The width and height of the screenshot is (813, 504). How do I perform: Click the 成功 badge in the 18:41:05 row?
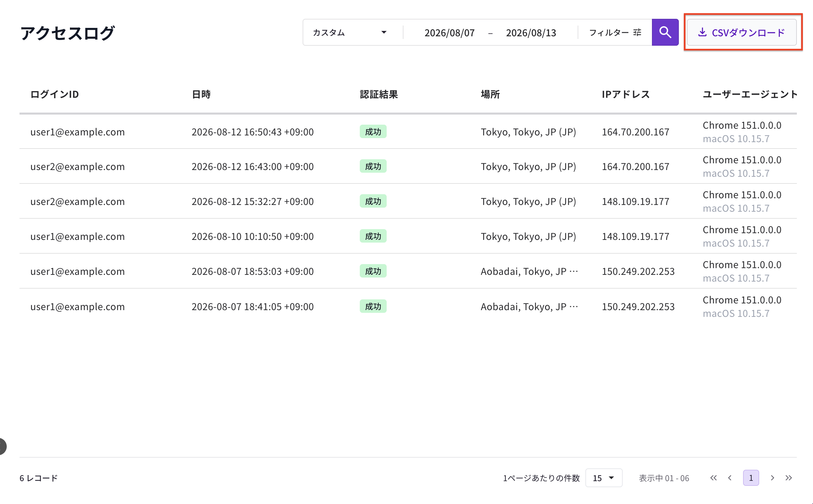(x=373, y=306)
